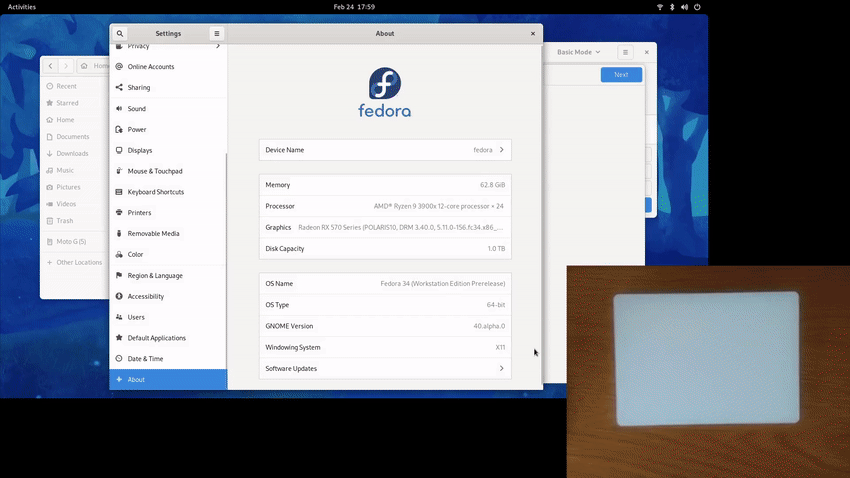Open the Online Accounts panel
The height and width of the screenshot is (478, 850).
click(150, 67)
